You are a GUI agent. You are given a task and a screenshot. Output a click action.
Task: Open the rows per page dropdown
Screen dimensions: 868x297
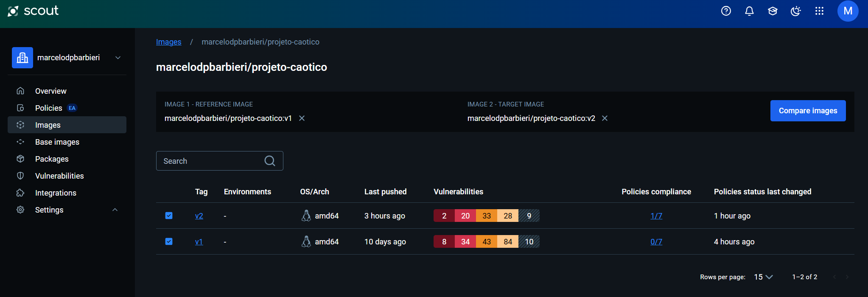coord(763,277)
